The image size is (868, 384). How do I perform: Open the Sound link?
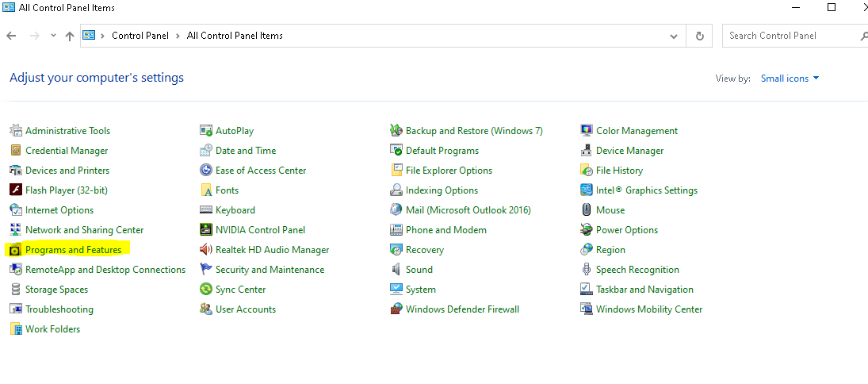(x=419, y=270)
